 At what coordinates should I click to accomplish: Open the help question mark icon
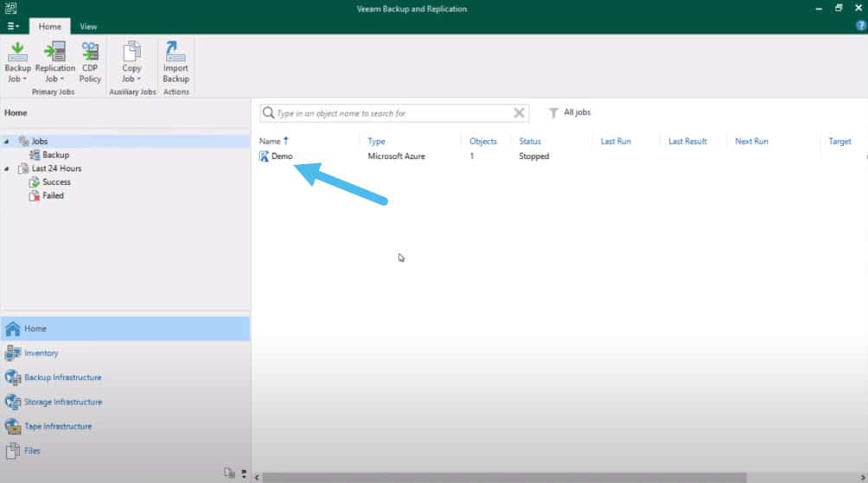(861, 25)
